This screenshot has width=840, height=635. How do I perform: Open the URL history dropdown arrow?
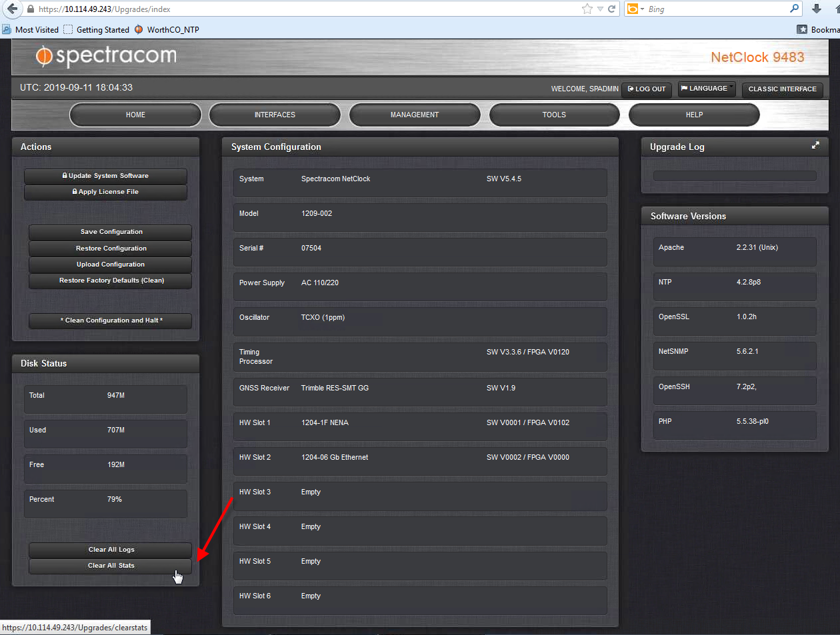601,9
